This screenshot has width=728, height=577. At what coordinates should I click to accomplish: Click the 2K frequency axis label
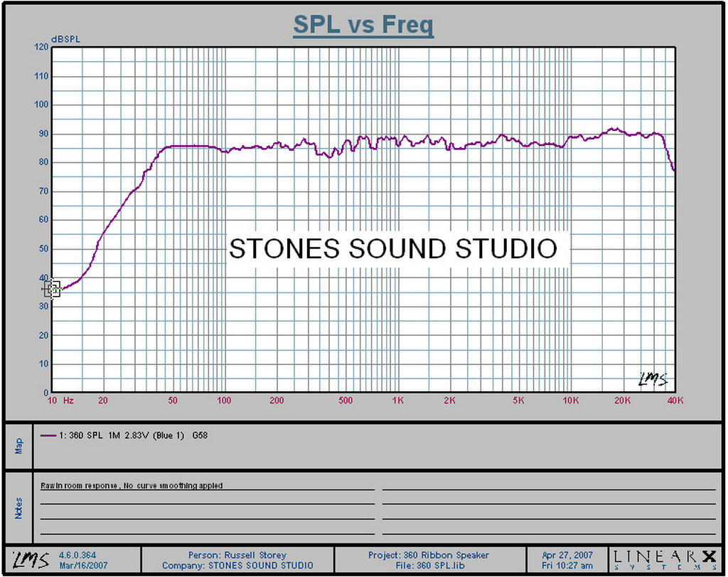pos(449,401)
